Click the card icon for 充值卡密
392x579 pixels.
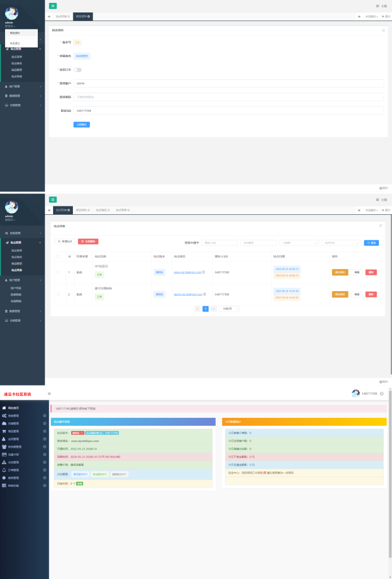pyautogui.click(x=4, y=454)
